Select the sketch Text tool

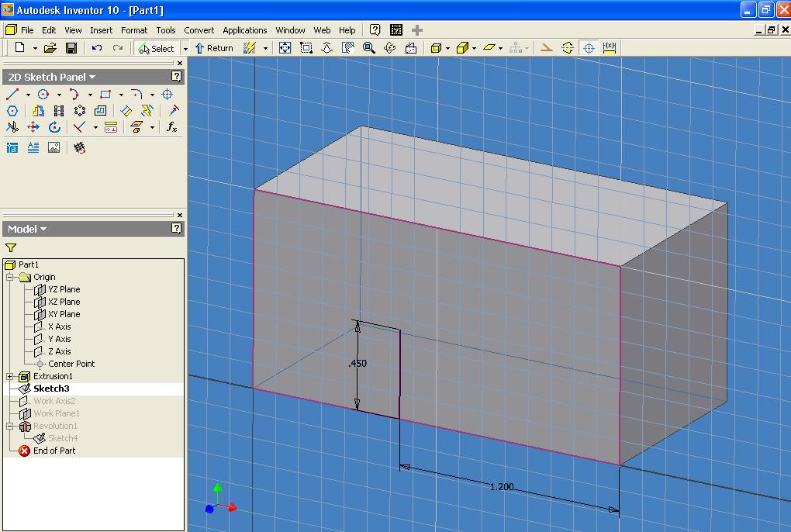pyautogui.click(x=33, y=148)
